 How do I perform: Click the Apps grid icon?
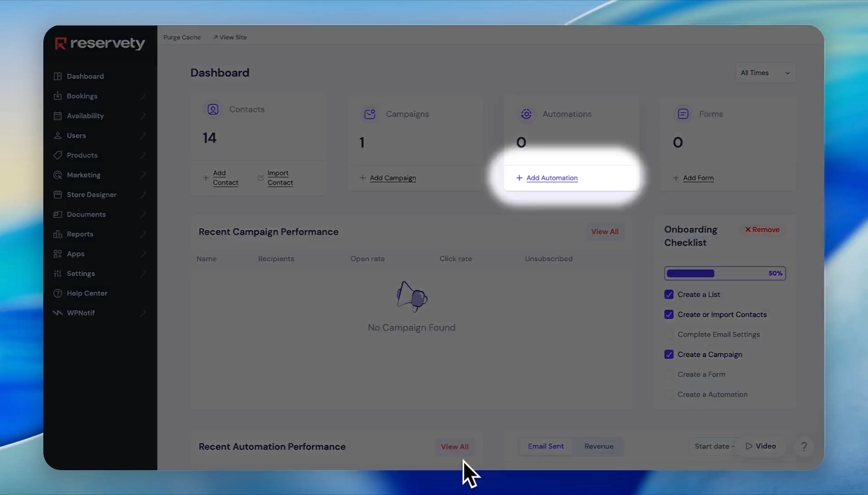tap(57, 253)
